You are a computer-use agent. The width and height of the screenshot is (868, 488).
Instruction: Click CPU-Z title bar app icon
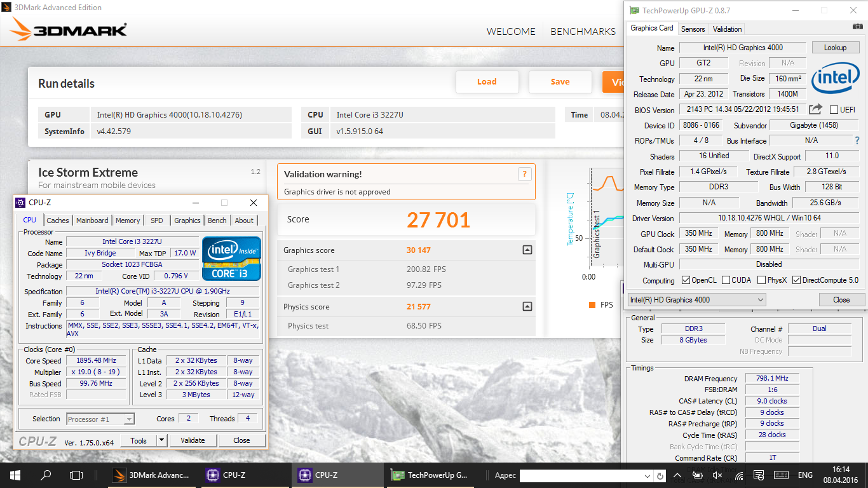point(20,203)
